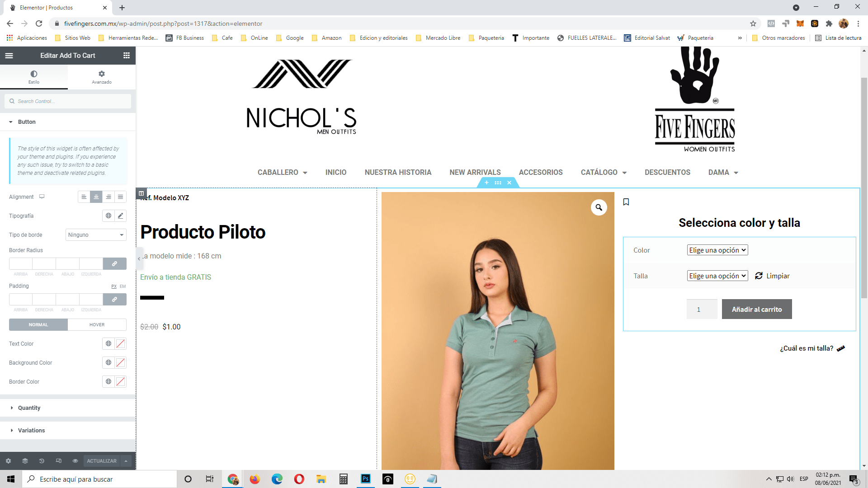The width and height of the screenshot is (868, 488).
Task: Switch Padding unit to EM
Action: click(x=123, y=286)
